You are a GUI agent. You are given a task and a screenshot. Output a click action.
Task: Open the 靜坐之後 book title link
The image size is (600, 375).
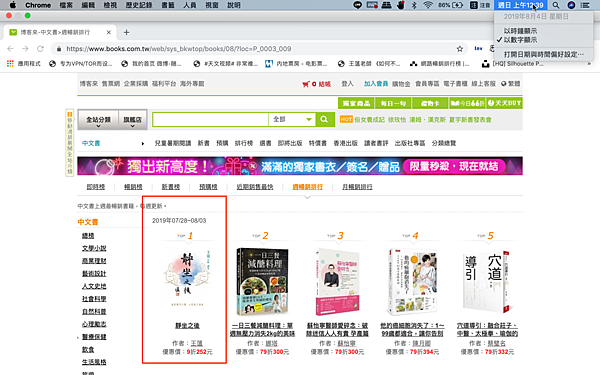click(x=188, y=326)
